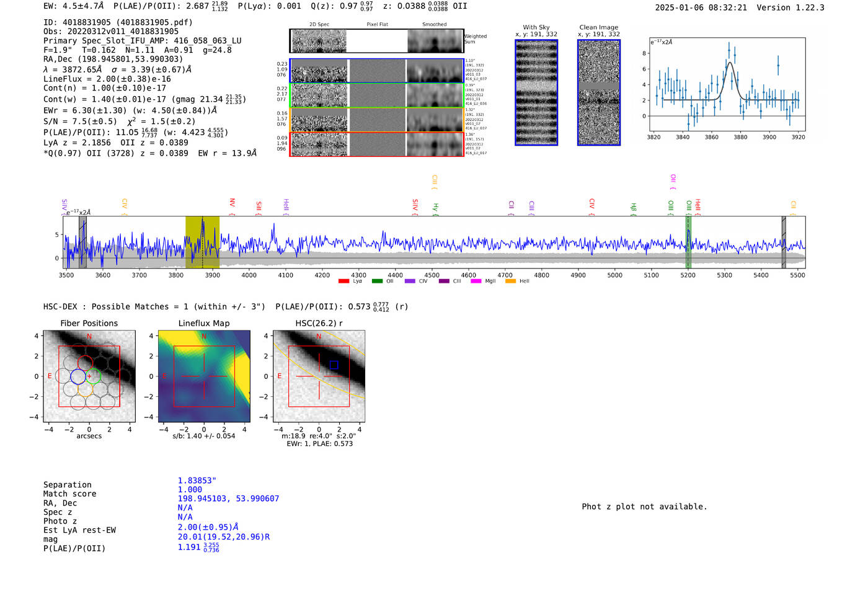The width and height of the screenshot is (868, 591).
Task: Click the EWr = 6.30(±1.30) line
Action: (x=130, y=111)
